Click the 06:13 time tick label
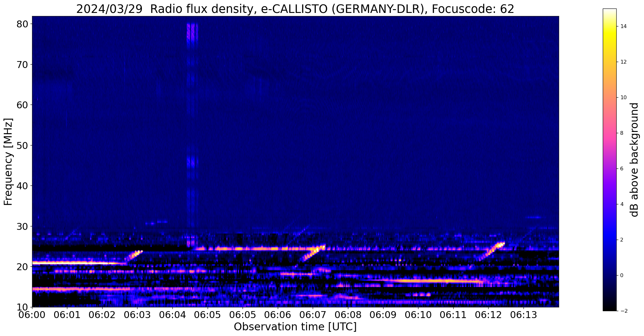 523,315
